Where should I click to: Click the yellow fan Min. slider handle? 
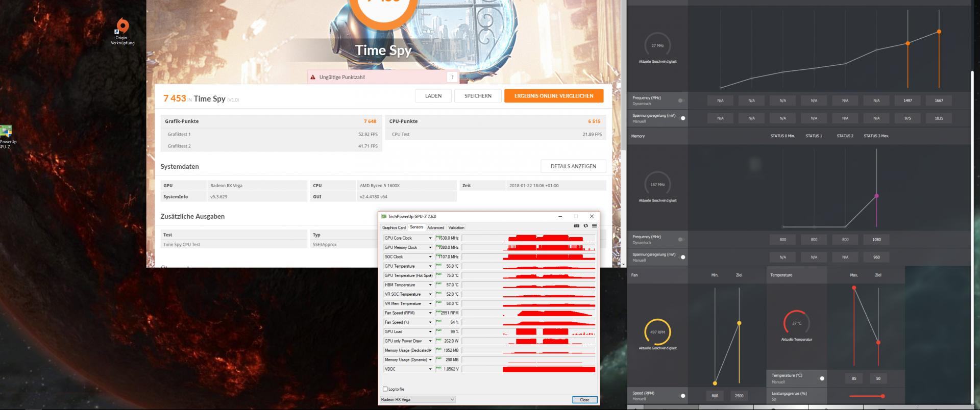(x=715, y=383)
